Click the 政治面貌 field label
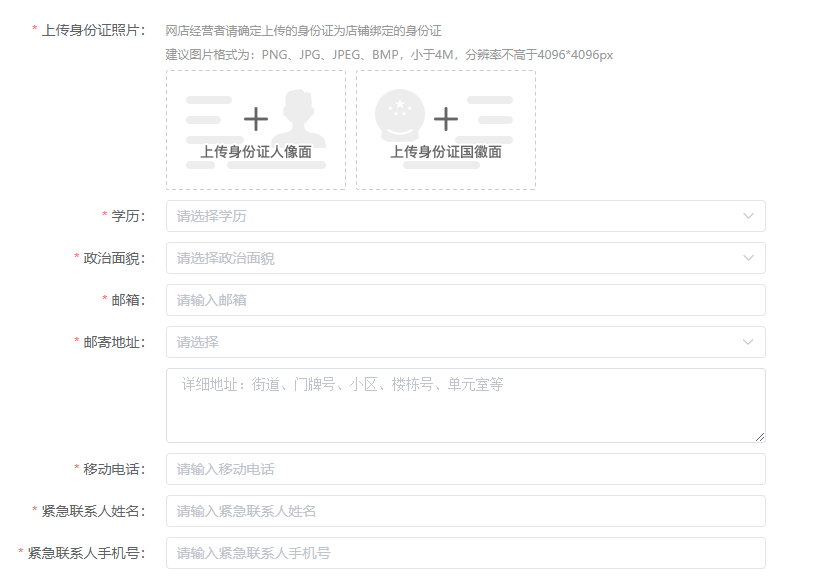The width and height of the screenshot is (823, 588). click(113, 258)
